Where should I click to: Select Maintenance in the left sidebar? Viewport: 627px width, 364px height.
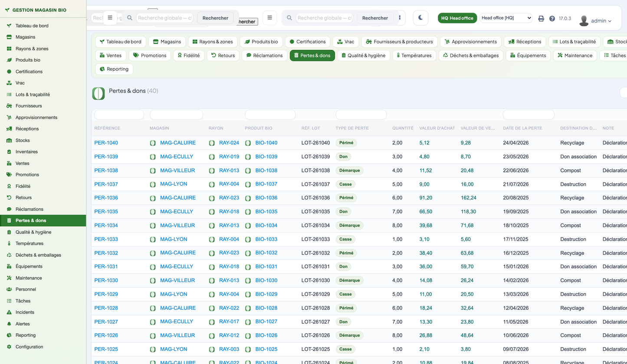[43, 278]
